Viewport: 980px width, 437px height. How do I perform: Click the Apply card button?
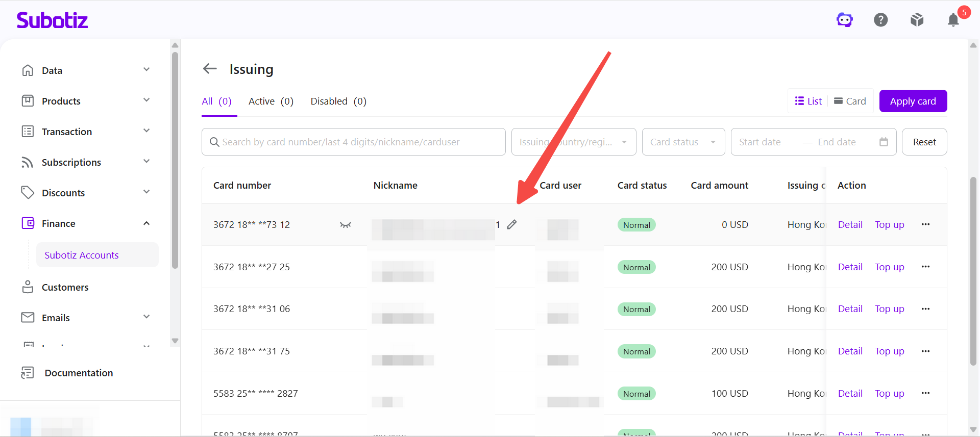tap(913, 101)
